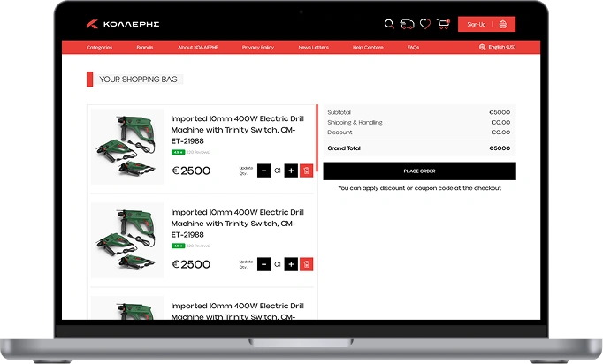
Task: Go to About ΚΟΛΛΕΡΗΣ page
Action: [198, 48]
